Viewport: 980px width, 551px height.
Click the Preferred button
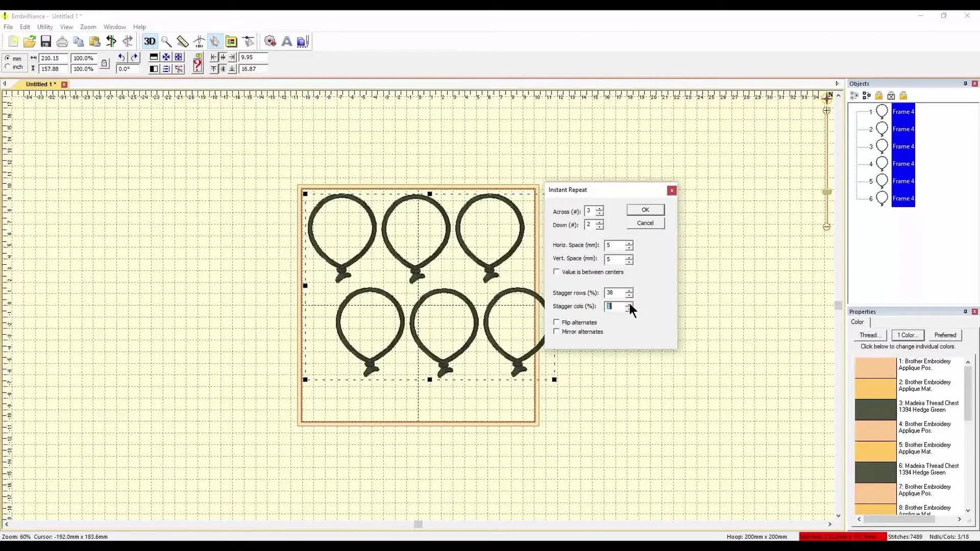pos(945,335)
